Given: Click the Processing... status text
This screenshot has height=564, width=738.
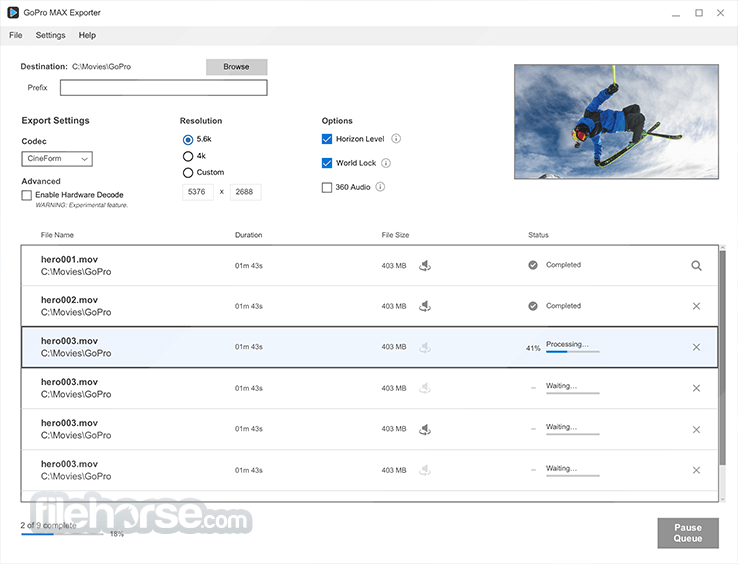Looking at the screenshot, I should [x=567, y=344].
